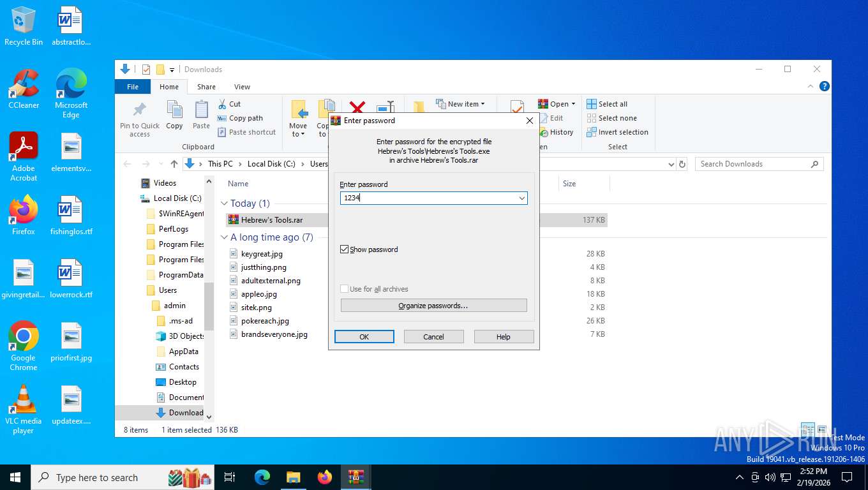This screenshot has height=490, width=868.
Task: Open the New item dropdown
Action: click(460, 104)
